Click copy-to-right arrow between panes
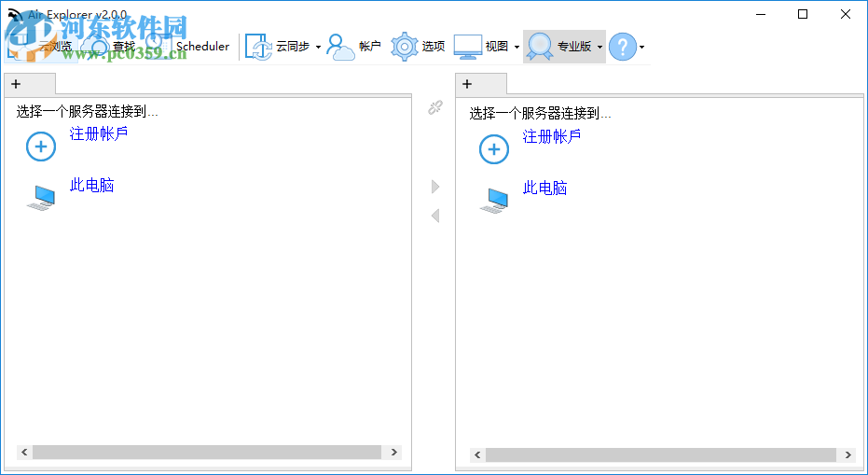 [x=435, y=187]
